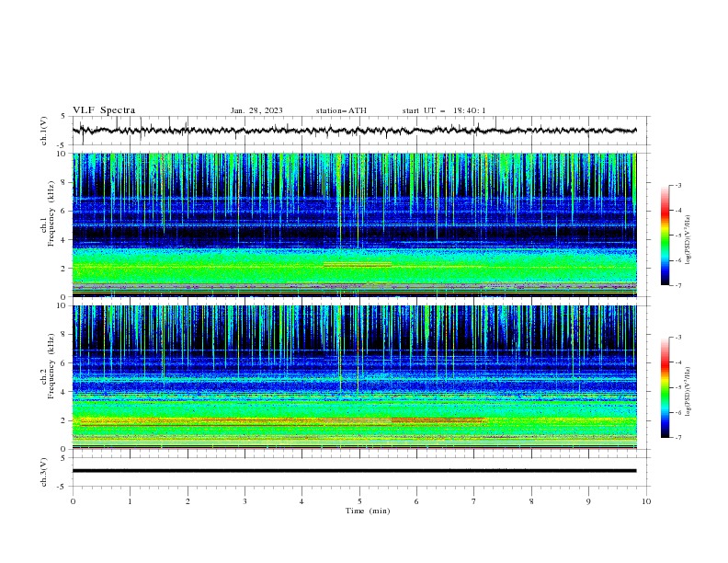
Task: Click the red 2 kHz band in ch.2 spectrogram
Action: tap(437, 420)
